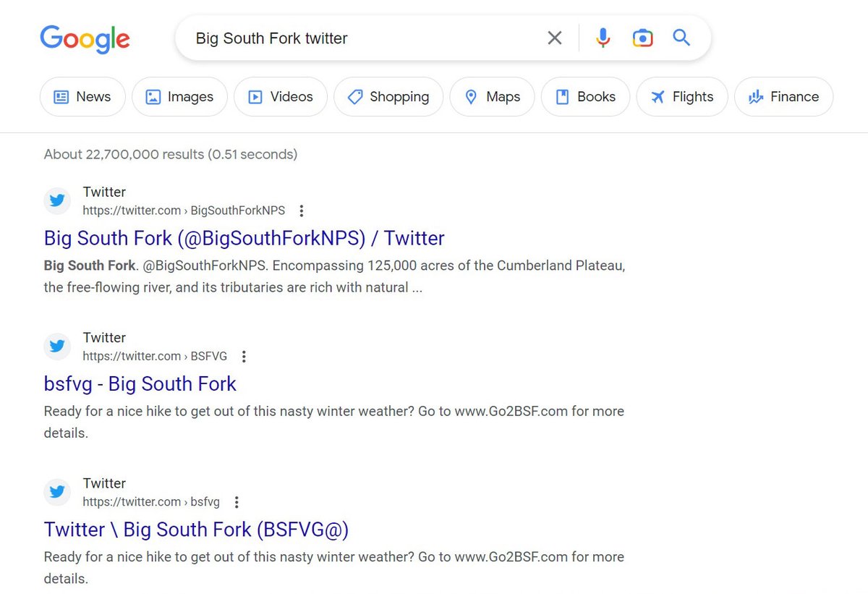Viewport: 868px width, 594px height.
Task: Click snippet mentioning Cumberland Plateau
Action: pos(334,276)
